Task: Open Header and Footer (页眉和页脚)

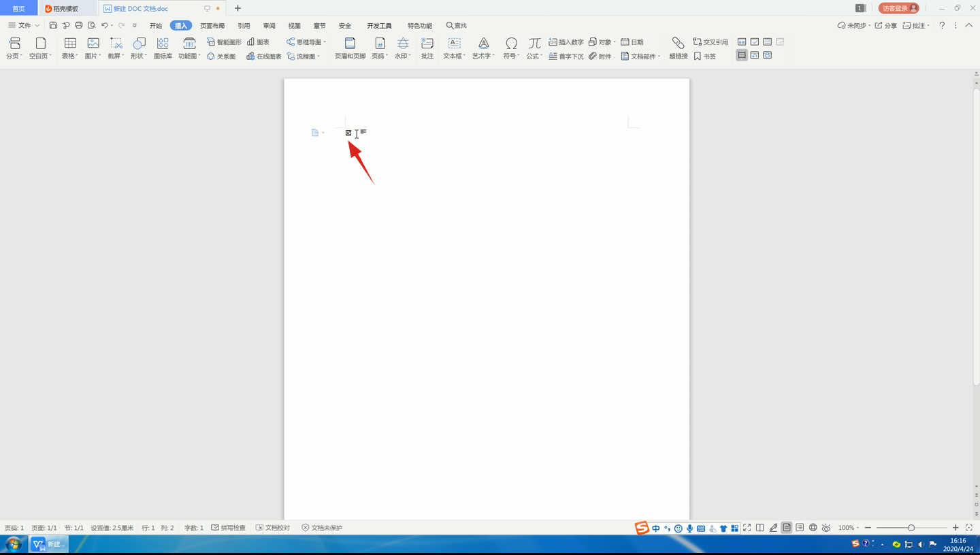Action: 350,48
